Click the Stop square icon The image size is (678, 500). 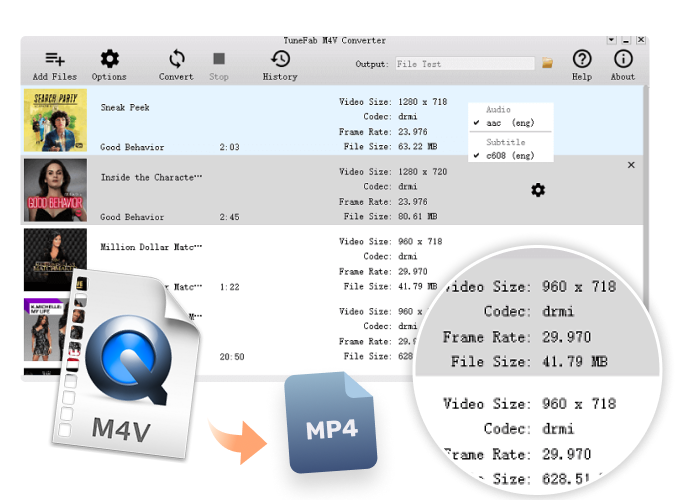(x=219, y=58)
